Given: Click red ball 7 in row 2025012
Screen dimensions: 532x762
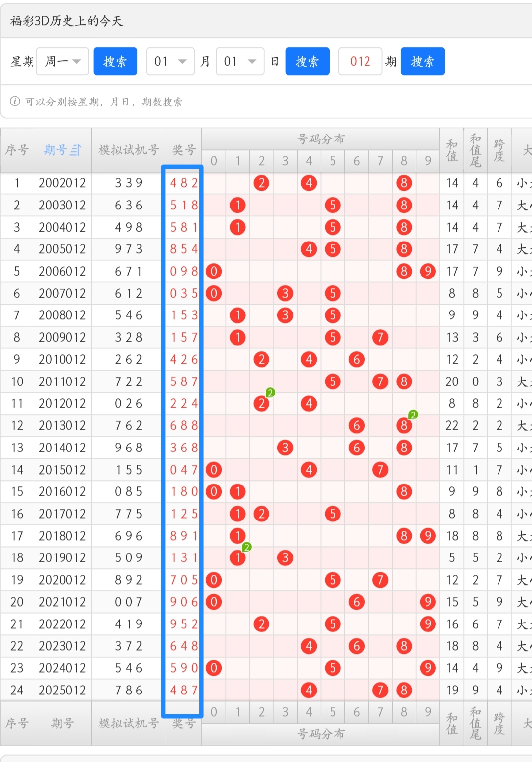Looking at the screenshot, I should point(380,690).
